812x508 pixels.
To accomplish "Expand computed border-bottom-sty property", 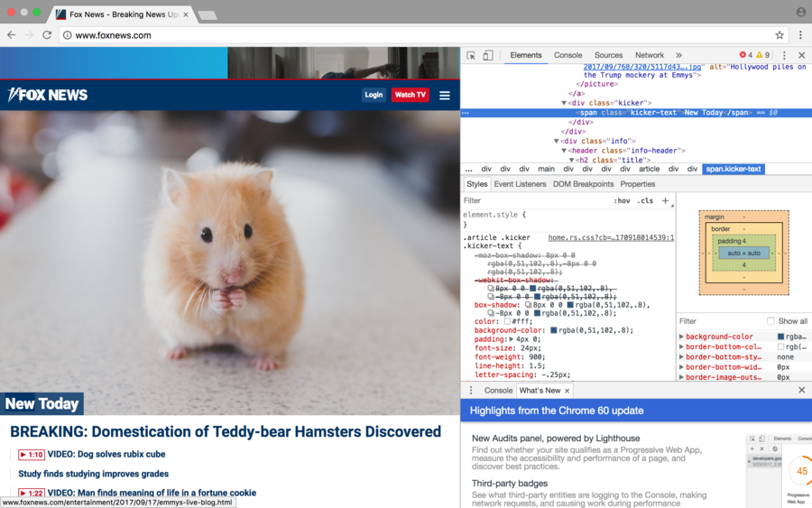I will [681, 357].
